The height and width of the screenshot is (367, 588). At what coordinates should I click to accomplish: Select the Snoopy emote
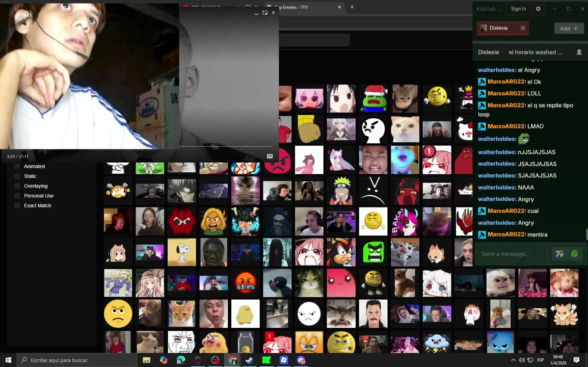(181, 252)
